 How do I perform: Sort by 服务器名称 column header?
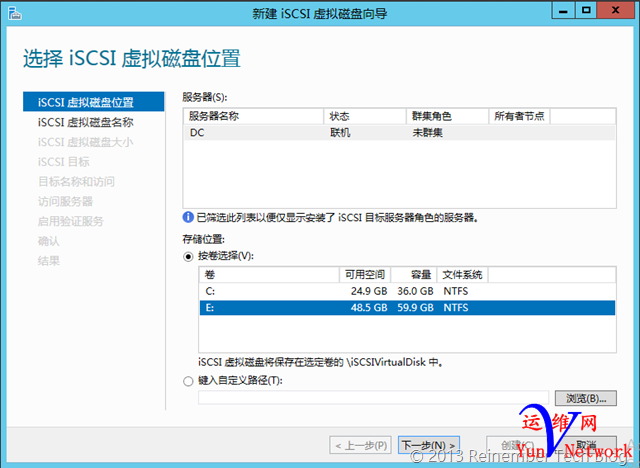pyautogui.click(x=253, y=116)
